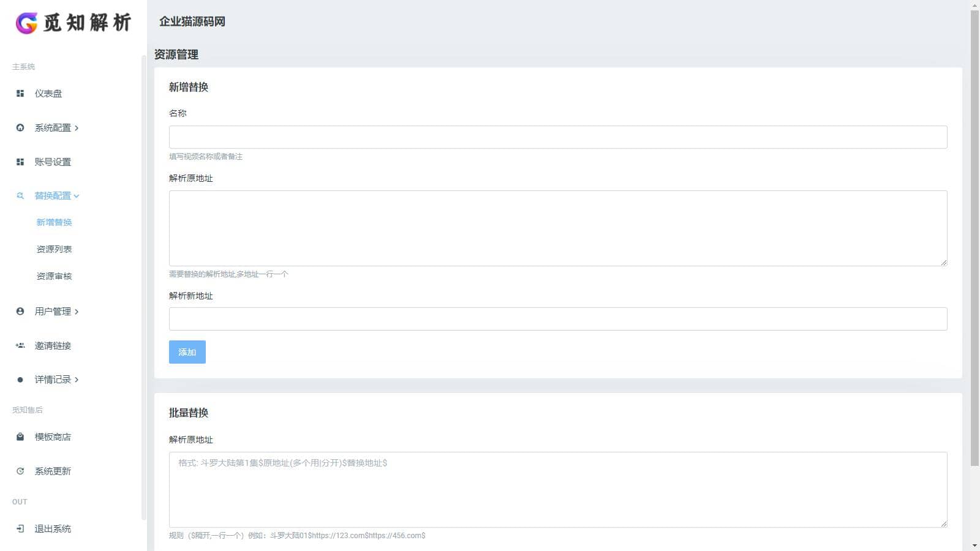980x551 pixels.
Task: Open the 仪表盘 menu item
Action: coord(48,94)
